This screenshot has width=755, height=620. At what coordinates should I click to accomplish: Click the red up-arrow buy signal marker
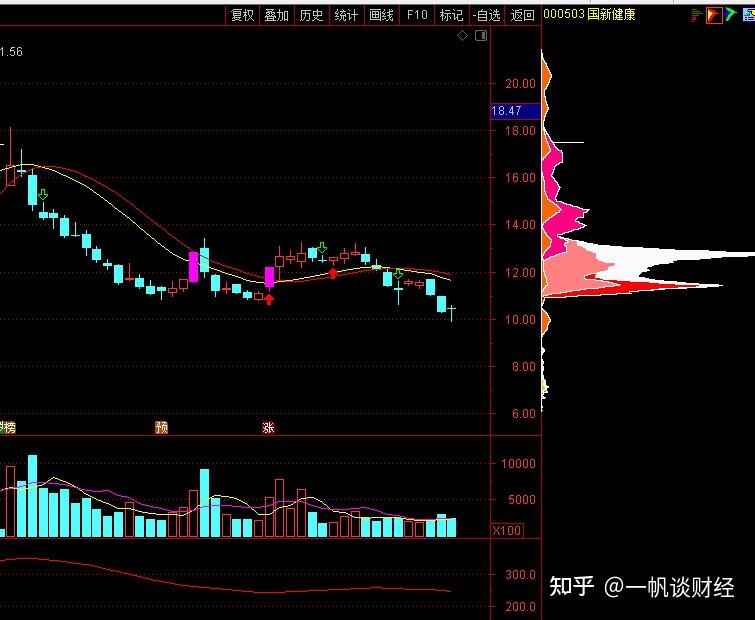269,298
